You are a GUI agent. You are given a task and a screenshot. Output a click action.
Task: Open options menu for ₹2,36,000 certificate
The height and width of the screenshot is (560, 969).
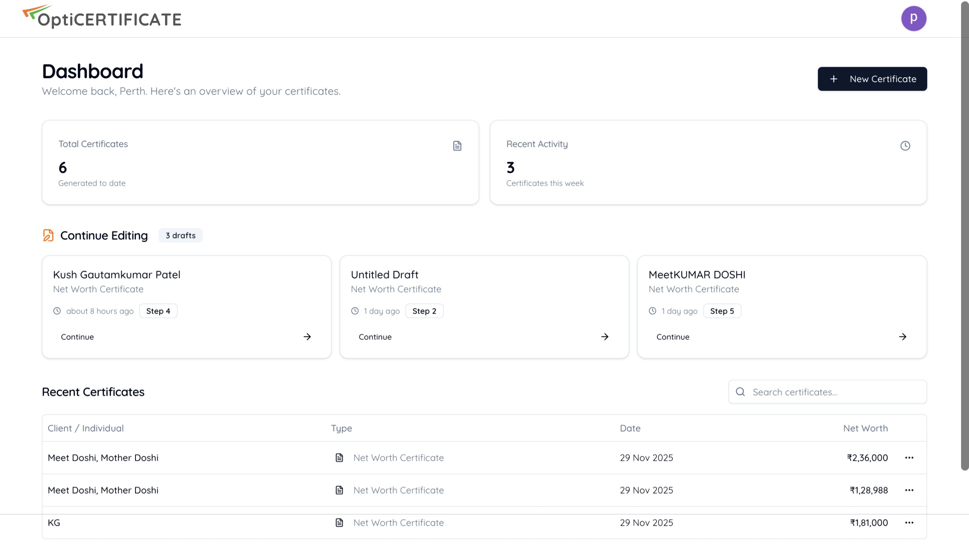click(909, 457)
